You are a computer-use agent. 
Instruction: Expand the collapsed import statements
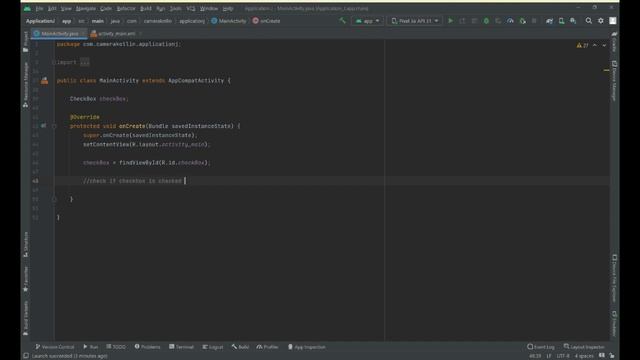84,62
